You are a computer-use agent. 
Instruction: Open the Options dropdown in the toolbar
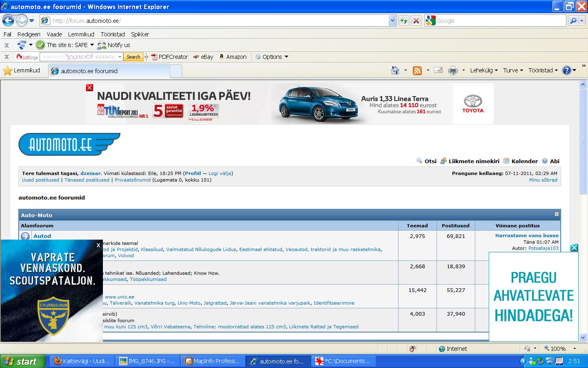pos(272,57)
